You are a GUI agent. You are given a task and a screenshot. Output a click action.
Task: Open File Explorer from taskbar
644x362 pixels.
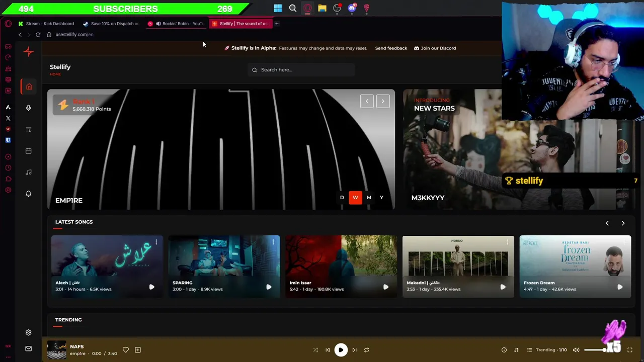click(322, 8)
